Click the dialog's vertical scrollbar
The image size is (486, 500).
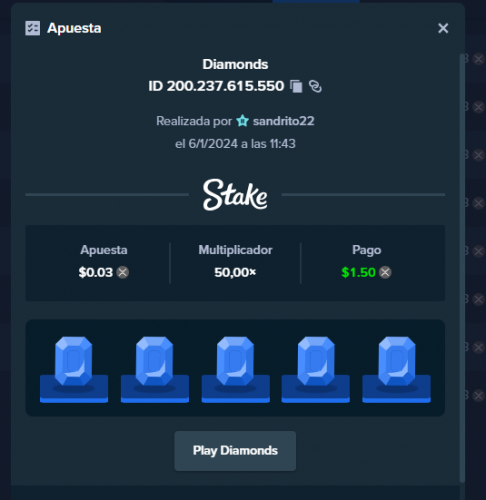coord(462,267)
